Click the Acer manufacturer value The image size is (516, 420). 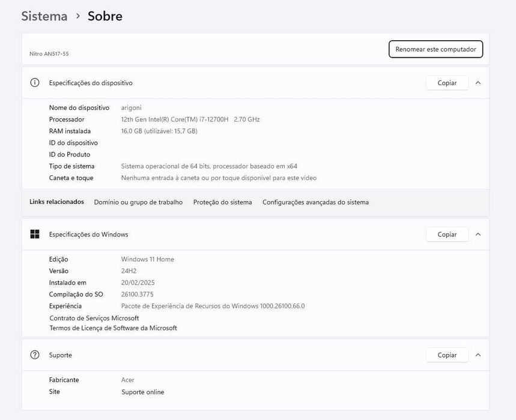(128, 380)
